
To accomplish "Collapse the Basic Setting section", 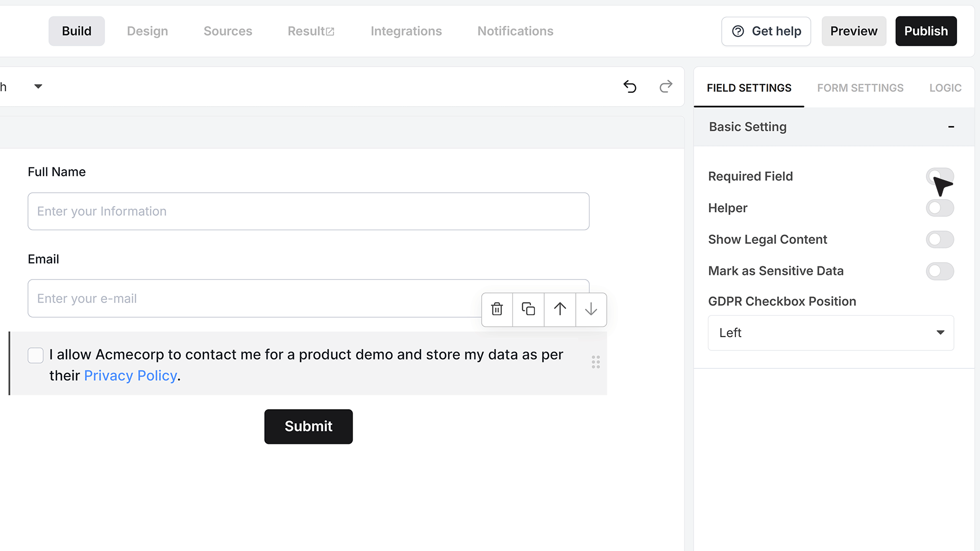I will (x=951, y=127).
